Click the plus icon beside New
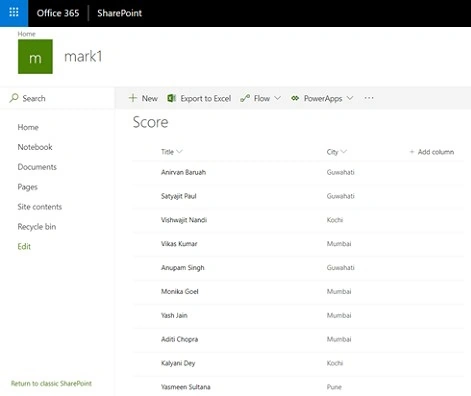 tap(133, 98)
